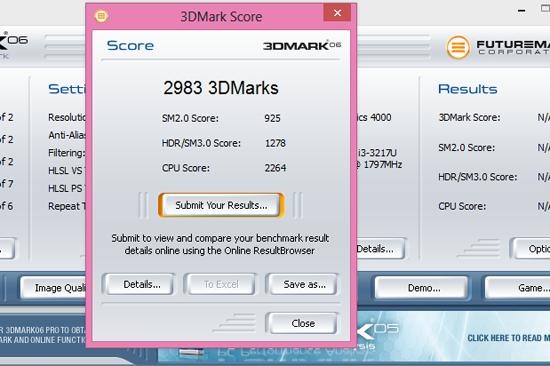The height and width of the screenshot is (366, 550).
Task: Click the Score heading in dialog
Action: point(130,46)
